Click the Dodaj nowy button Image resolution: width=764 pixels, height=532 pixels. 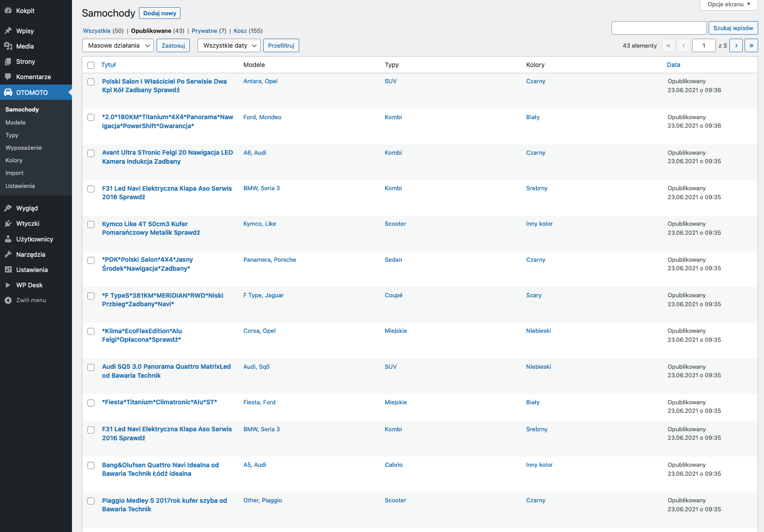160,13
